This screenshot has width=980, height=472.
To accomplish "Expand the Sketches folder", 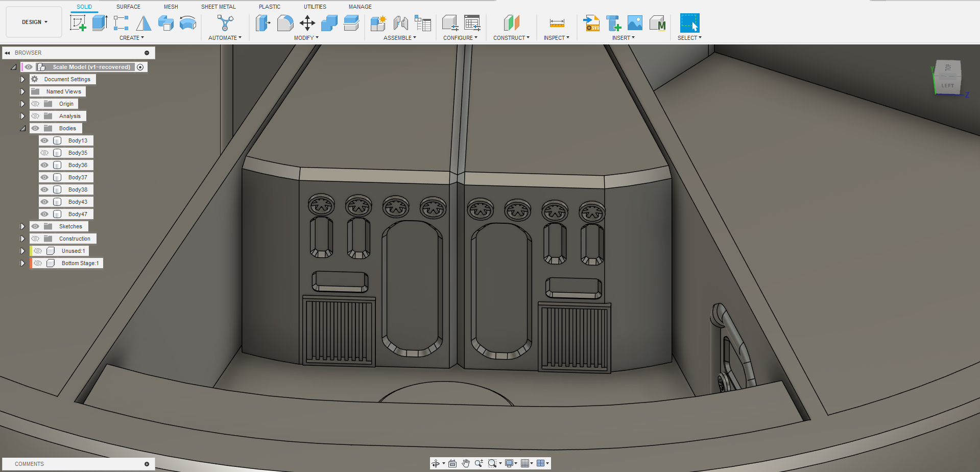I will pyautogui.click(x=22, y=226).
